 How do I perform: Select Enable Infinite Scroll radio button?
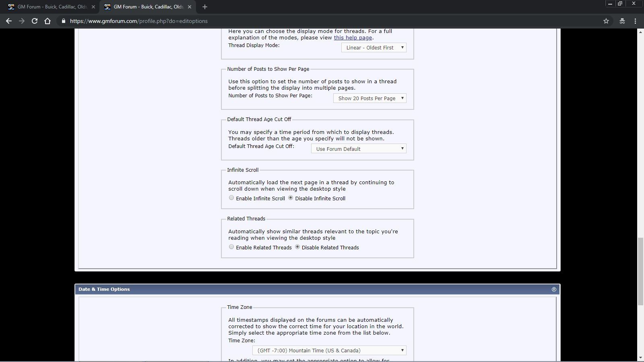231,198
